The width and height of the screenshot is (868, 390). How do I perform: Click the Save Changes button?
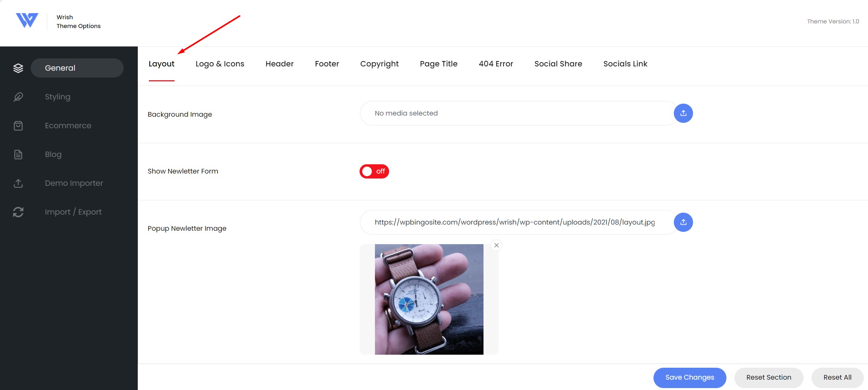coord(690,377)
